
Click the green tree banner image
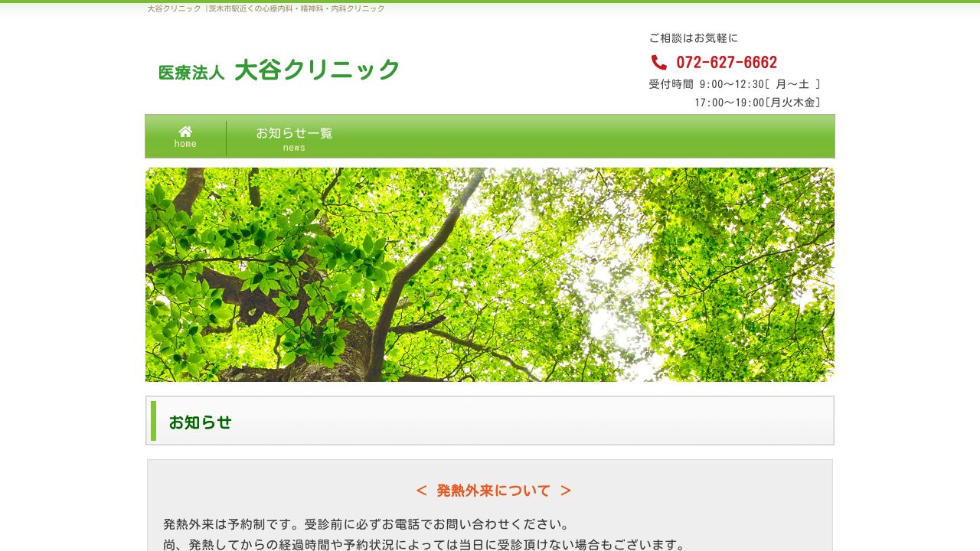pos(490,275)
